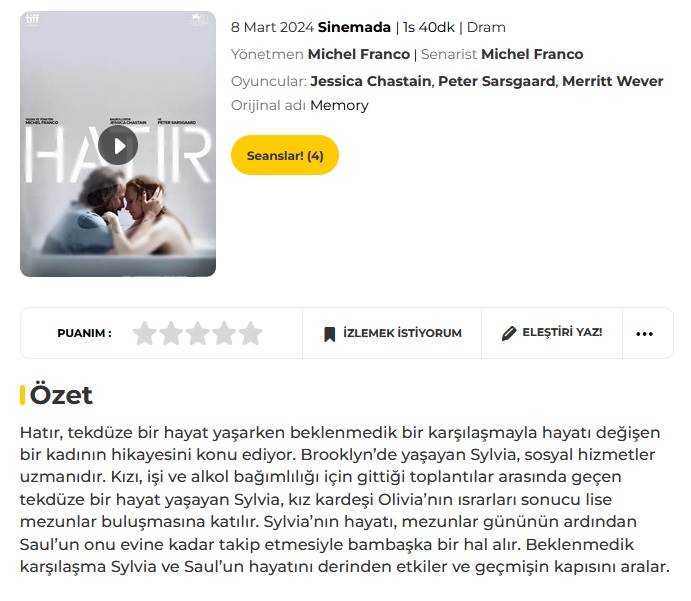Screen dimensions: 691x601
Task: Give the film three stars
Action: [x=197, y=333]
